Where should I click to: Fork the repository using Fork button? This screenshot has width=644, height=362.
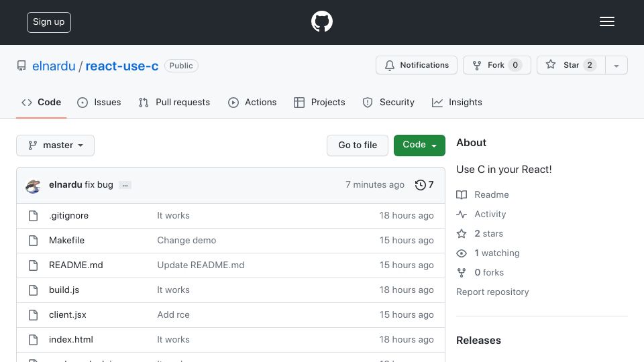[497, 65]
